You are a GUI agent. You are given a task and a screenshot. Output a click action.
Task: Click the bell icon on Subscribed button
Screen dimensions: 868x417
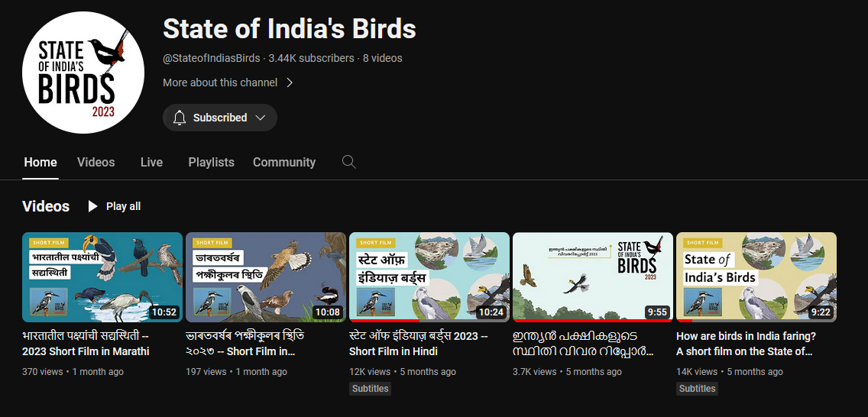[180, 118]
